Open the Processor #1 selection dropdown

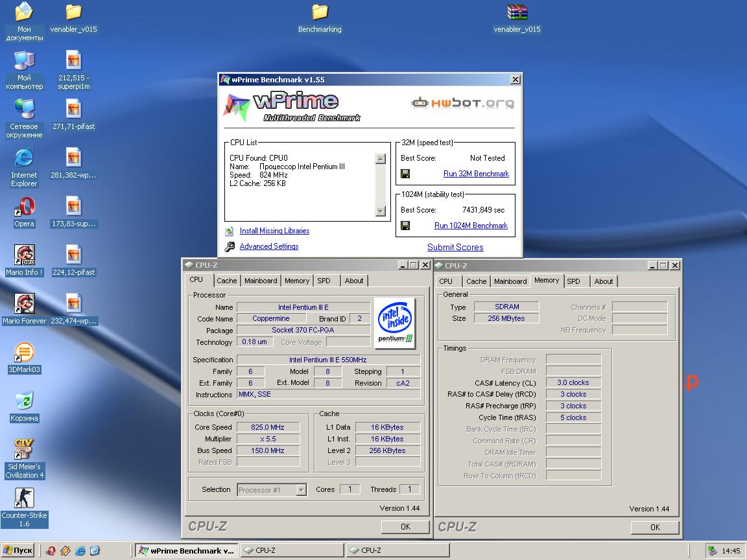(272, 490)
